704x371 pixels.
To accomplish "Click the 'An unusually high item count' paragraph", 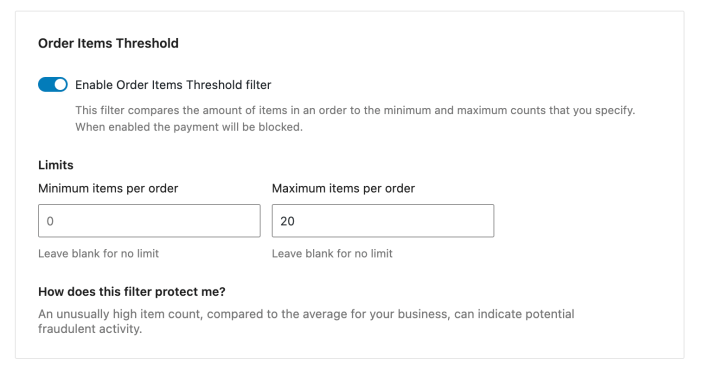I will (x=306, y=321).
